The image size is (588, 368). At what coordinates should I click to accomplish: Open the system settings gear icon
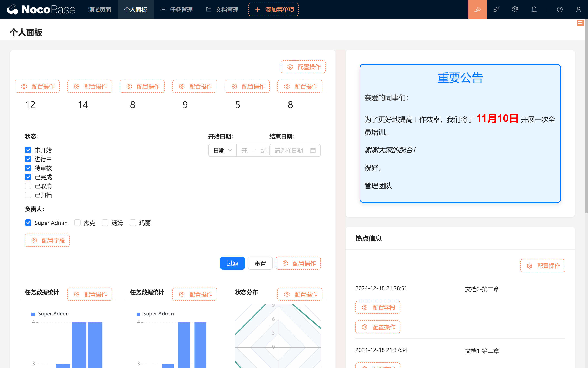(515, 9)
